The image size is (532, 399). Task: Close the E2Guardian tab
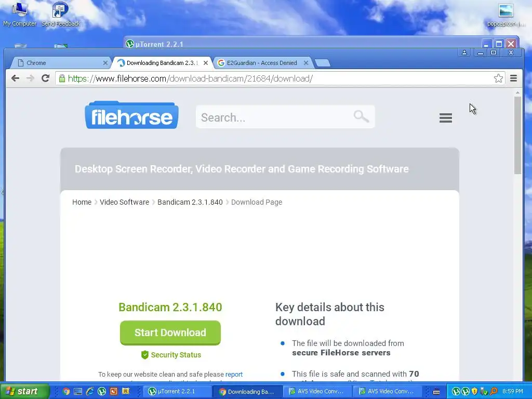306,63
